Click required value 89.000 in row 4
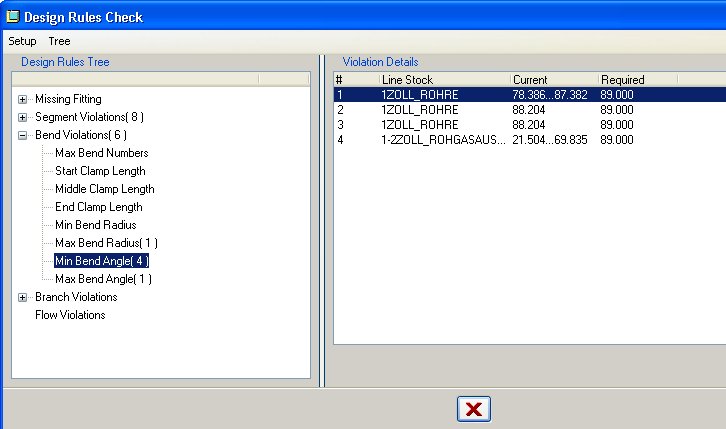Image resolution: width=726 pixels, height=429 pixels. pyautogui.click(x=616, y=140)
